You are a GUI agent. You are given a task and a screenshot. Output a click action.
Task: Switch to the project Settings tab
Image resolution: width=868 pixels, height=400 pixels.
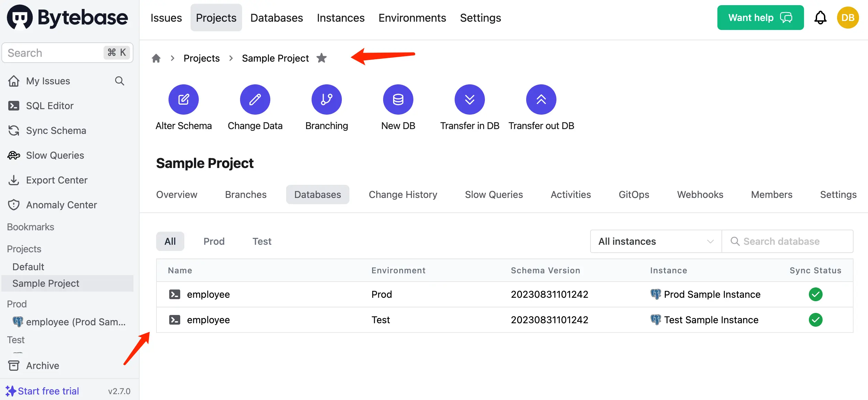point(838,194)
